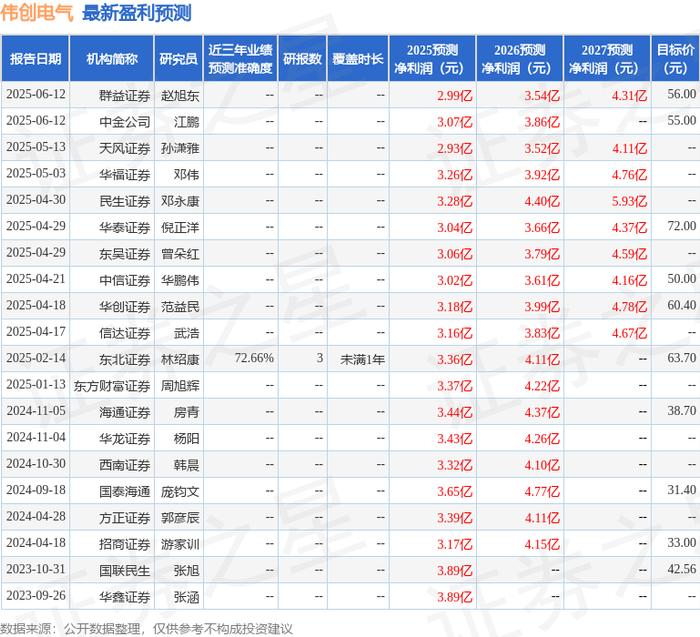Image resolution: width=700 pixels, height=637 pixels.
Task: Select the 2027预测净利润 column header
Action: click(x=607, y=58)
